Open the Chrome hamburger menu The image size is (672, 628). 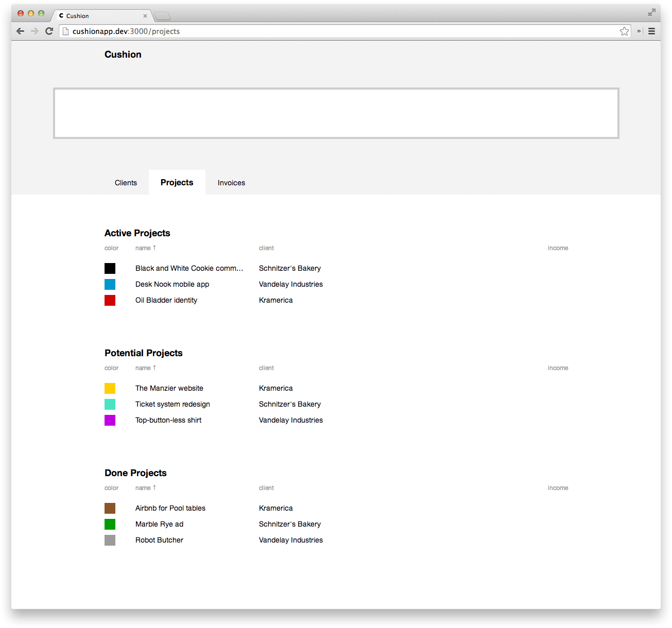(651, 31)
